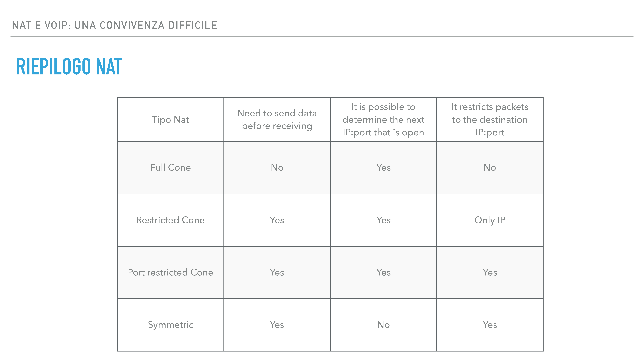Viewport: 644px width, 362px height.
Task: Click the Full Cone row label
Action: coord(170,168)
